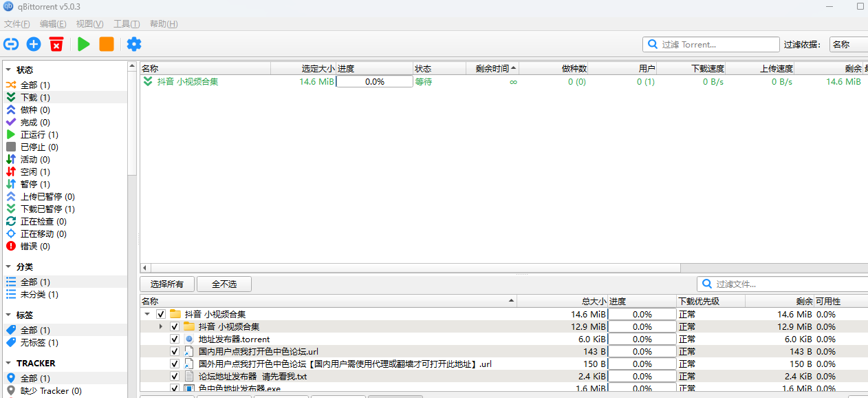The image size is (868, 398).
Task: Click the 全部 (1) icon under TRACKER
Action: (x=11, y=378)
